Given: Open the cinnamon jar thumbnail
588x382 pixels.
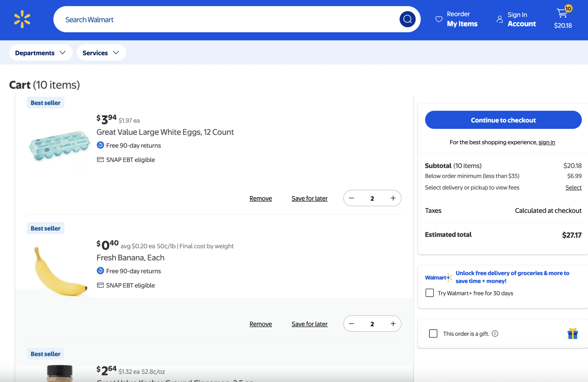Looking at the screenshot, I should point(60,373).
